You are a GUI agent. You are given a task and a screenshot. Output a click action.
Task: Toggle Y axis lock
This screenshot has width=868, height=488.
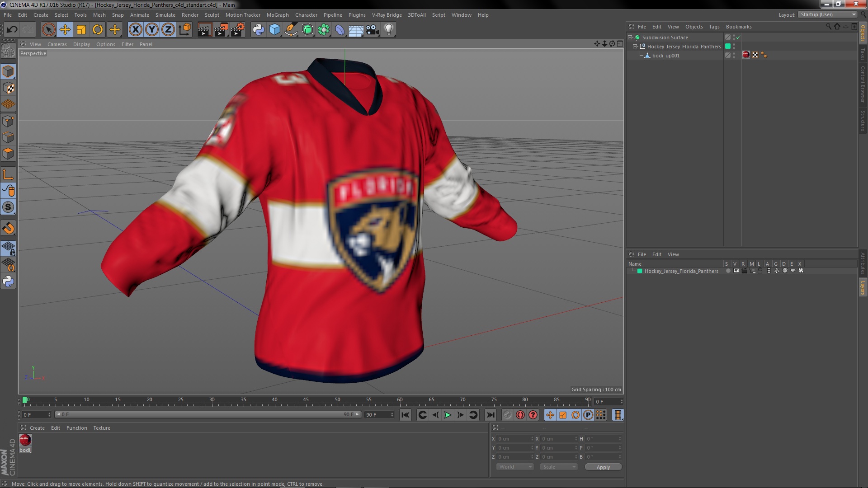152,30
